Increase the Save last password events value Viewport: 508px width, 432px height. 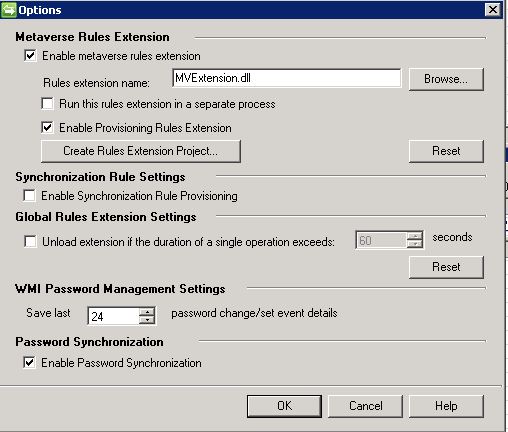tap(147, 312)
